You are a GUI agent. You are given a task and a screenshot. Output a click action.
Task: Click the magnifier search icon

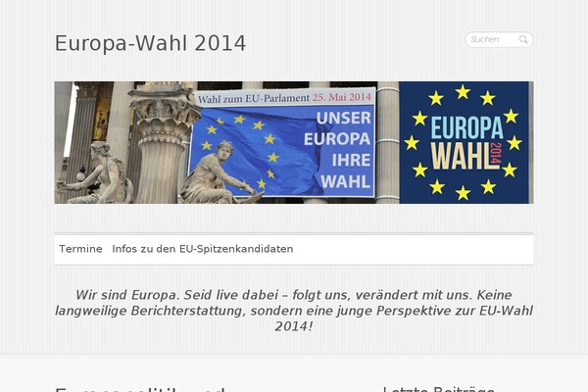[x=523, y=39]
